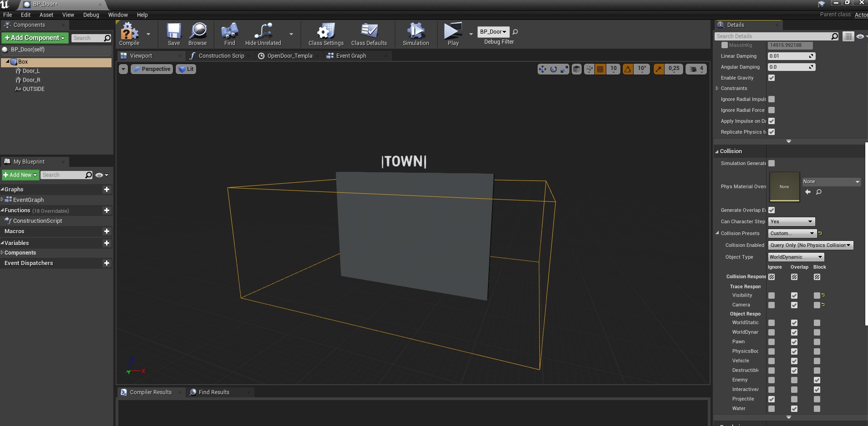Open the Object Type dropdown
868x426 pixels.
pyautogui.click(x=796, y=257)
